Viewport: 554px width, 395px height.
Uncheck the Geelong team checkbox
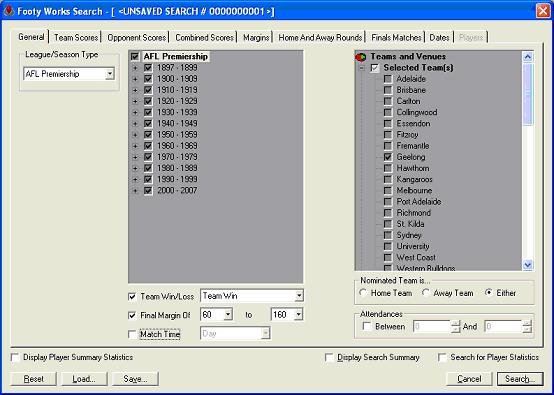(388, 157)
